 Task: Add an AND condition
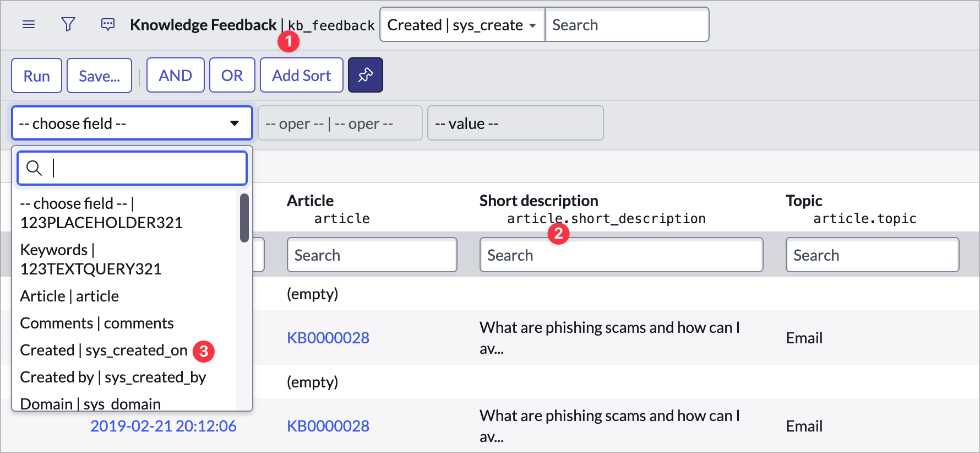[175, 75]
